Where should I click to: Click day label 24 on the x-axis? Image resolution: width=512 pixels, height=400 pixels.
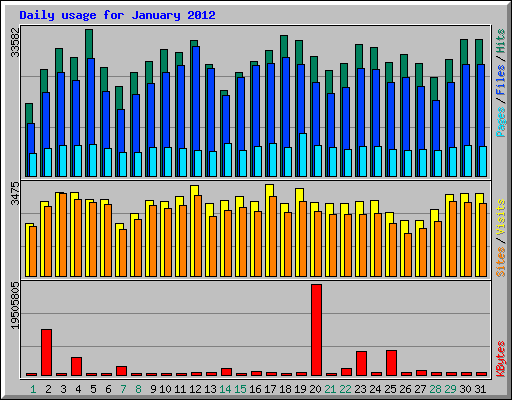coord(375,389)
